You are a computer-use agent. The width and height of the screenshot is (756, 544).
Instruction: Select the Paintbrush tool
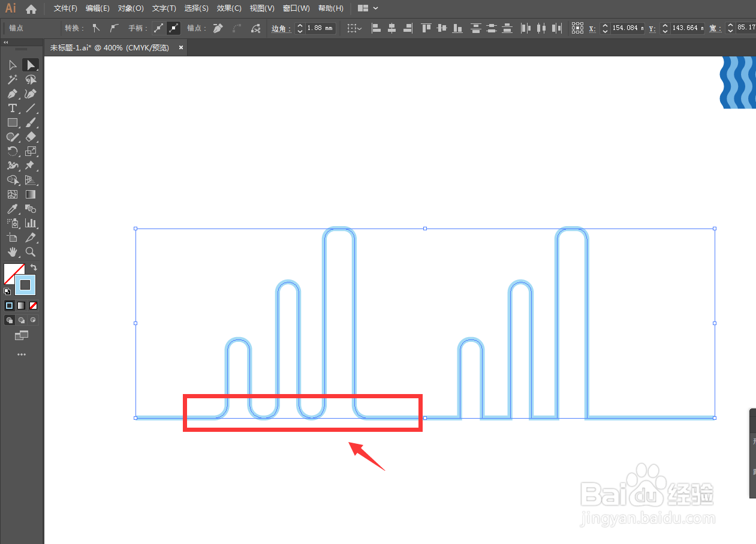tap(31, 122)
